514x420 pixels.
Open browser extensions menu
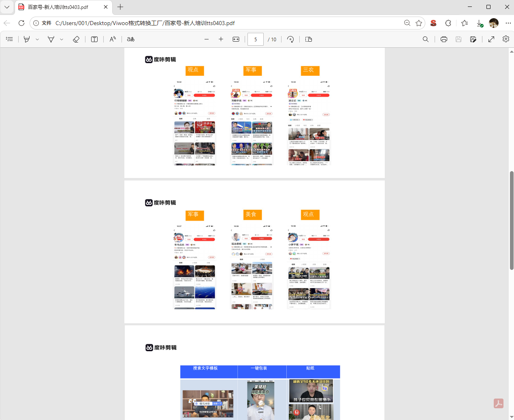448,23
